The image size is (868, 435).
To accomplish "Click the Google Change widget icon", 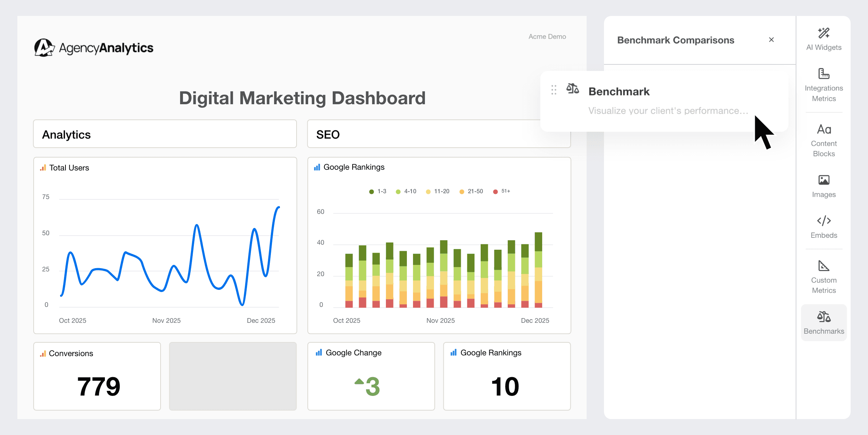I will (319, 352).
